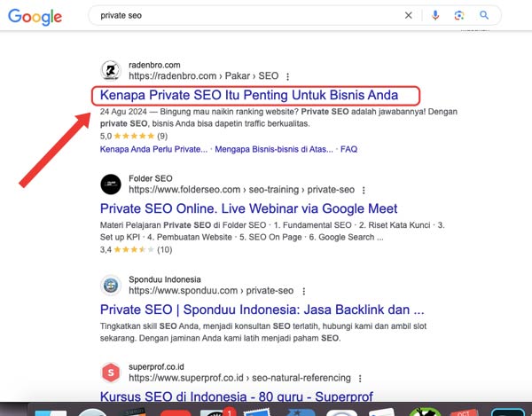Click the 3,4 star rating of the Folder SEO result
The width and height of the screenshot is (532, 416).
[x=136, y=250]
